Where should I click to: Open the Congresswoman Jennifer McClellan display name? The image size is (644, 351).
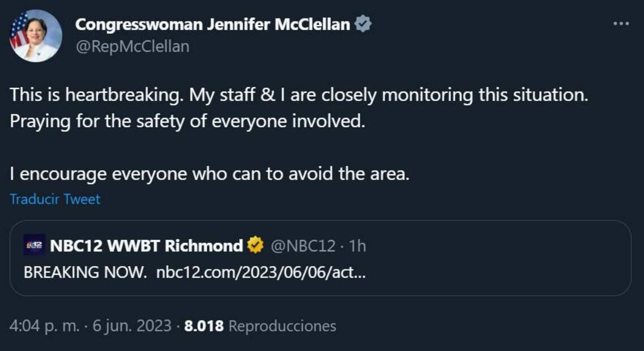click(x=212, y=24)
